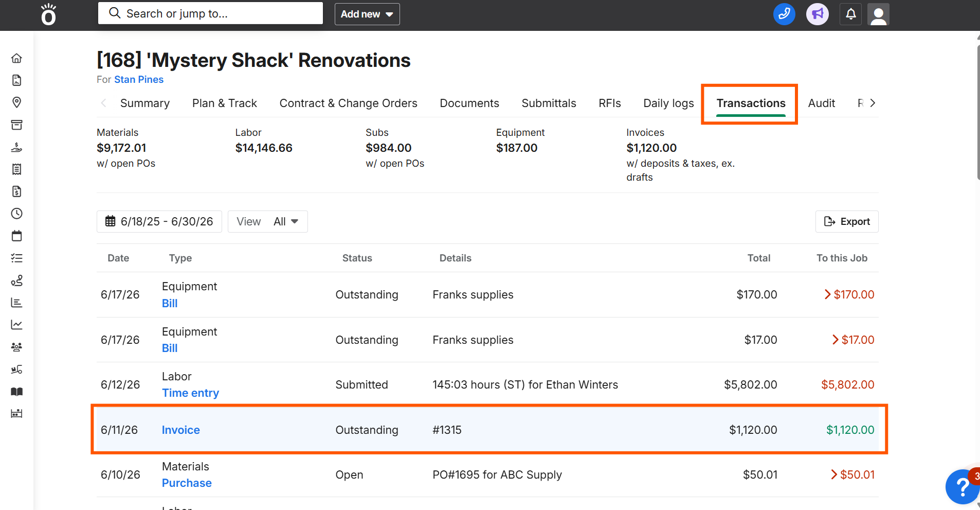Open the Contract & Change Orders tab
The width and height of the screenshot is (980, 510).
pyautogui.click(x=349, y=103)
